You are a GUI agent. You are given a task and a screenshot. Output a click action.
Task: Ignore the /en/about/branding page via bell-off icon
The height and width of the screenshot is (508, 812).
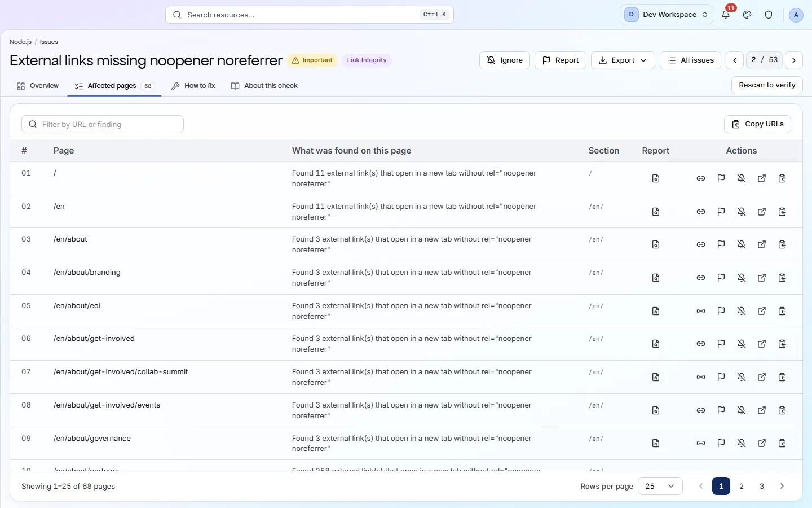[742, 278]
